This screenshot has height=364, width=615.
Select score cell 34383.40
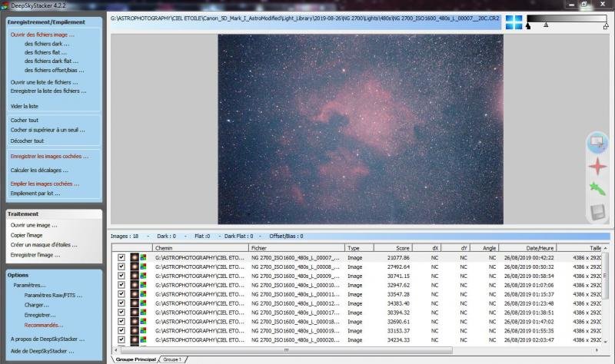pyautogui.click(x=398, y=303)
